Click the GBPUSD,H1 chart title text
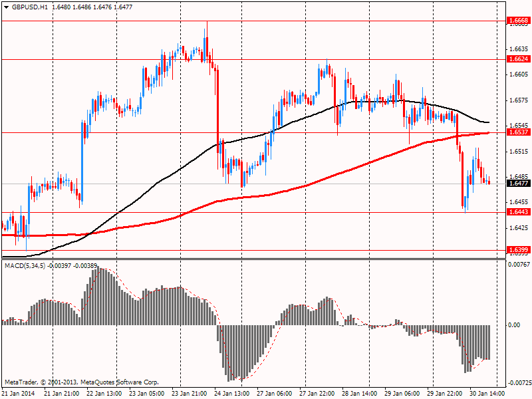The height and width of the screenshot is (399, 532). 30,7
